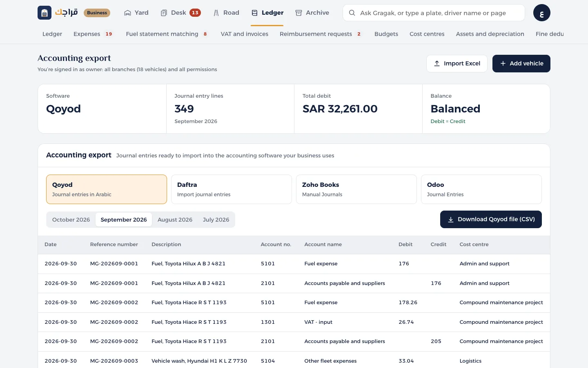Open Assets and depreciation tab
This screenshot has height=368, width=588.
point(490,34)
